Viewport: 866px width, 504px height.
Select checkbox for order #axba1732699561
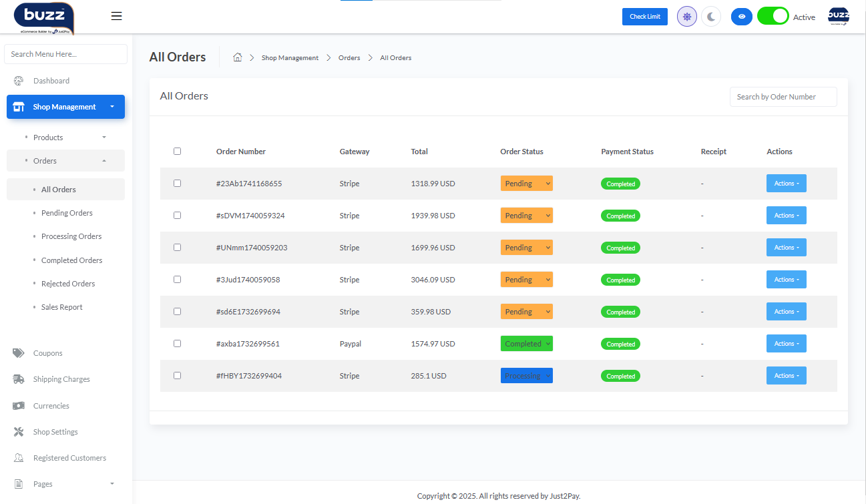[177, 344]
